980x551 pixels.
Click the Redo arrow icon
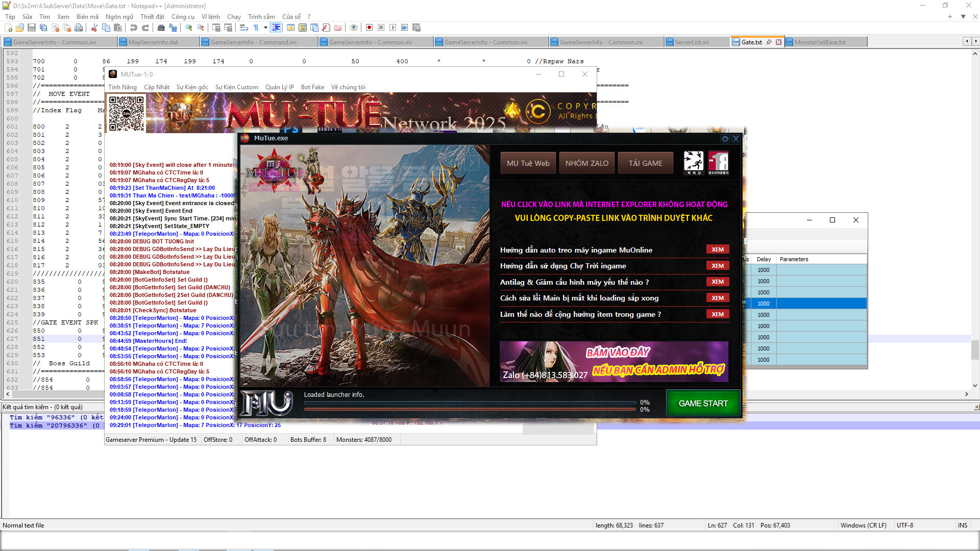pyautogui.click(x=145, y=28)
